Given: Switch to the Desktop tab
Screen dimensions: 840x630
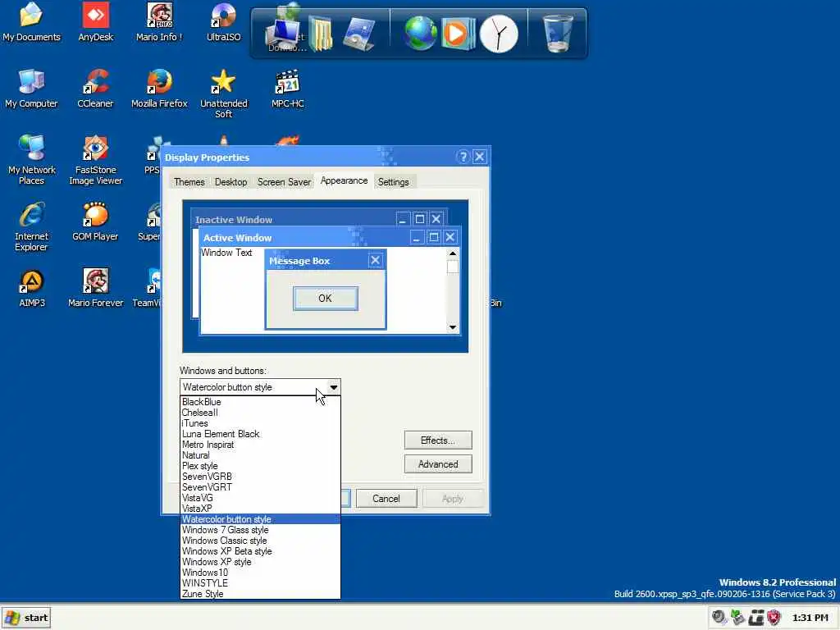Looking at the screenshot, I should [x=231, y=182].
